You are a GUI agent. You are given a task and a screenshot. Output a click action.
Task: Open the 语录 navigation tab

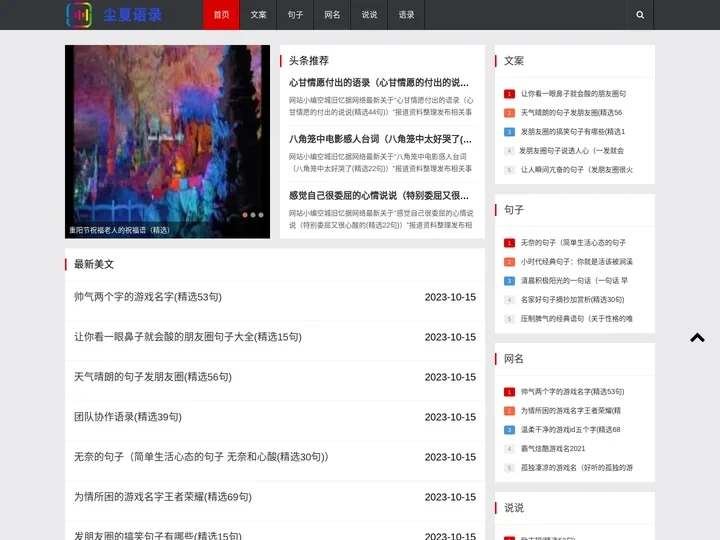tap(406, 15)
